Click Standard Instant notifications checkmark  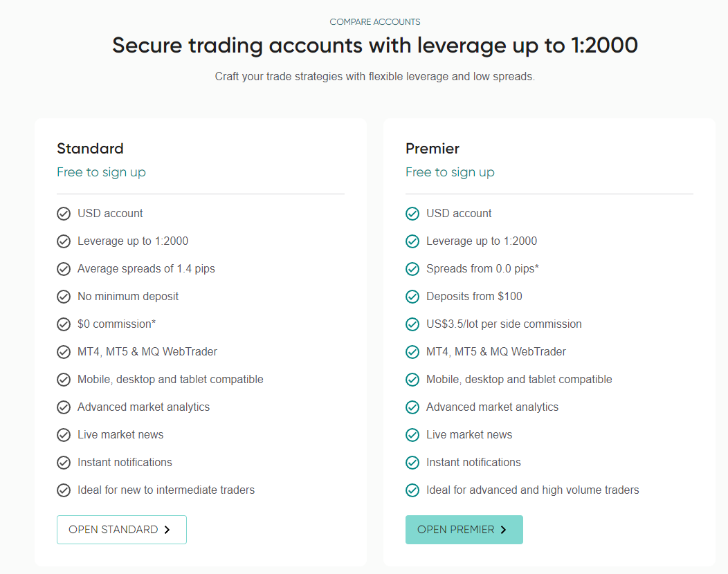point(64,463)
